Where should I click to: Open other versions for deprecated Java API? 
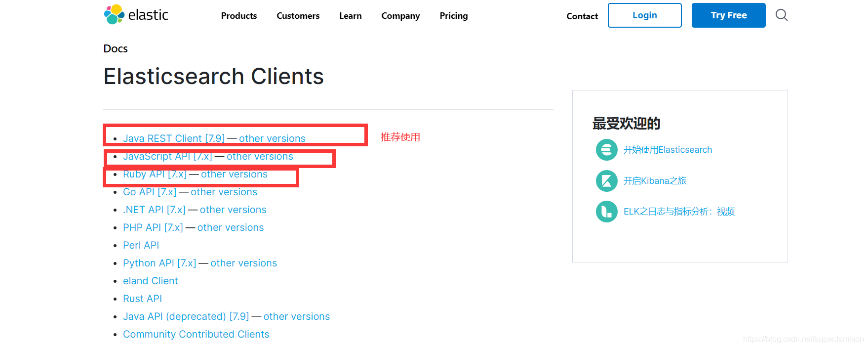[296, 316]
